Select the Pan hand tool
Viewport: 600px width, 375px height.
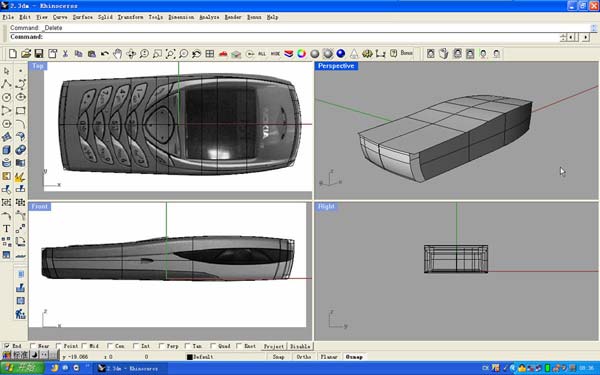click(117, 54)
